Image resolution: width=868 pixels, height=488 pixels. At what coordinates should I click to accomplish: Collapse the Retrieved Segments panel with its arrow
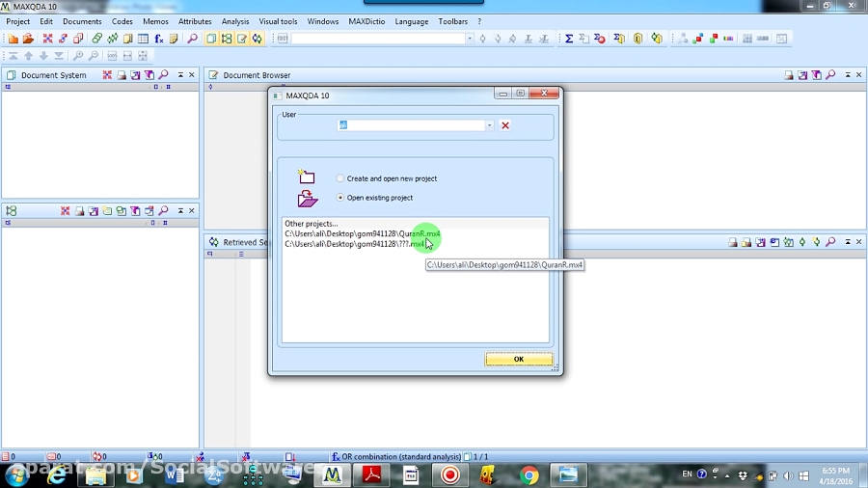click(x=848, y=242)
